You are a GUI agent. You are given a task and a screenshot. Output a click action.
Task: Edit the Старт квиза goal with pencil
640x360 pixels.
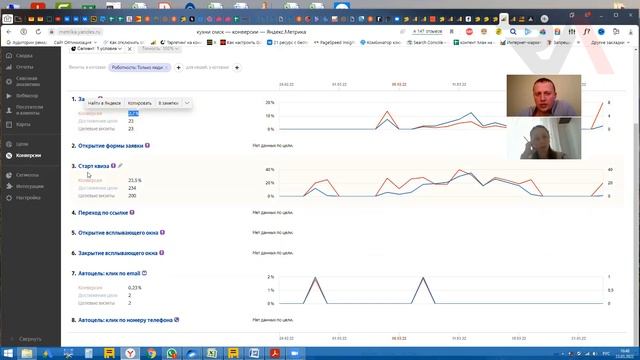[120, 166]
